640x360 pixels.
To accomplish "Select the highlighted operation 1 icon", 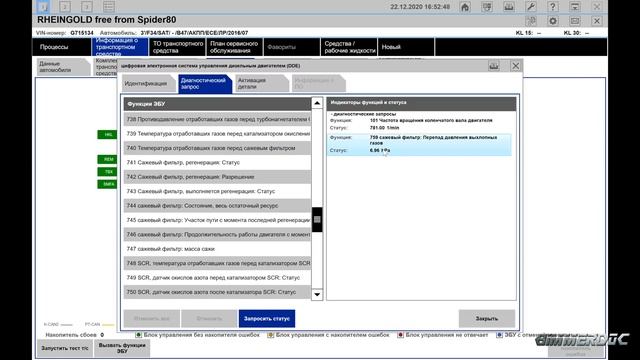I will point(43,7).
